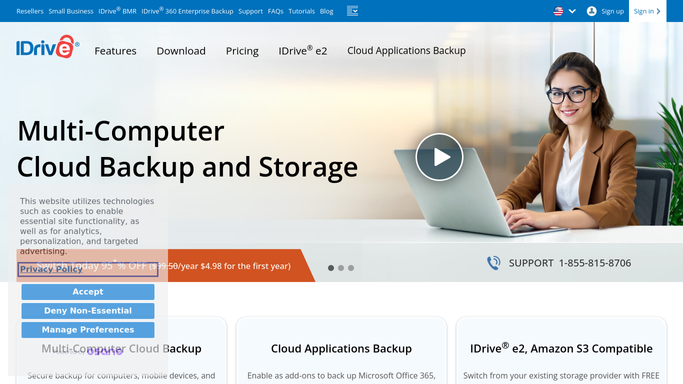Click the US flag language icon

click(x=558, y=11)
